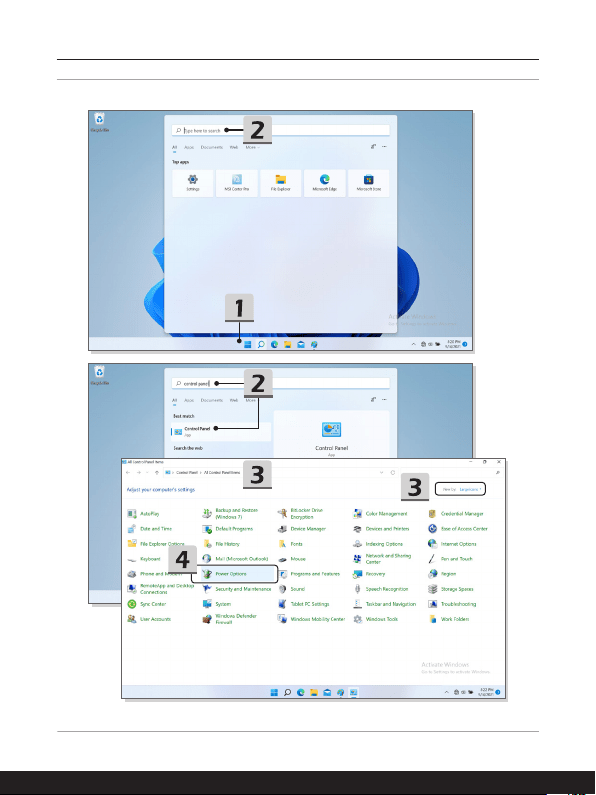Click the Control Panel window Back arrow
This screenshot has height=795, width=596.
pos(128,473)
